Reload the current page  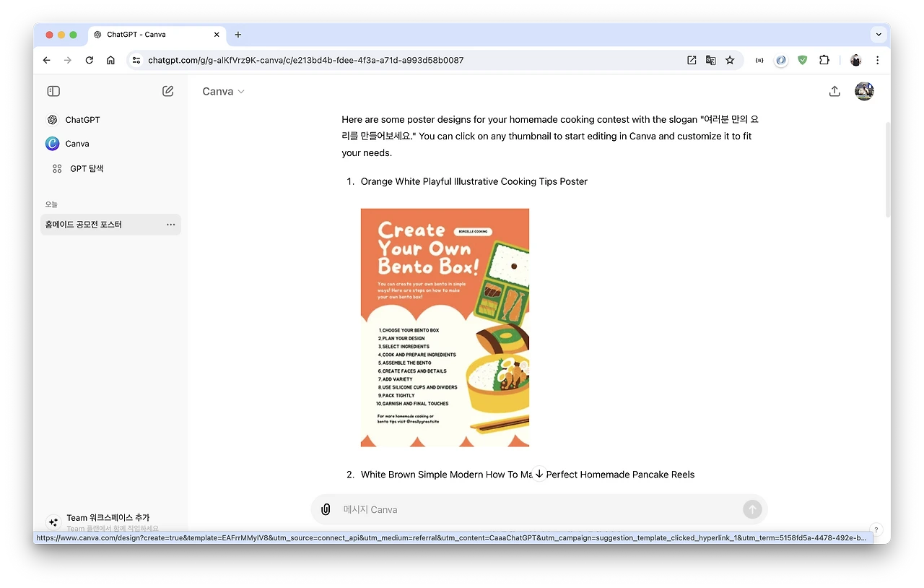pos(90,60)
